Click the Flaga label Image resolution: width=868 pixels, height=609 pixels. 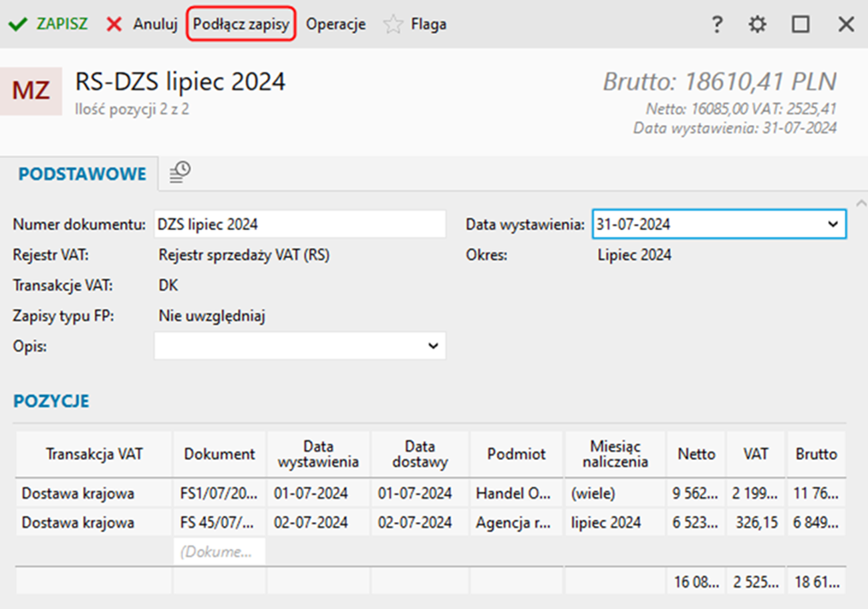click(x=429, y=25)
